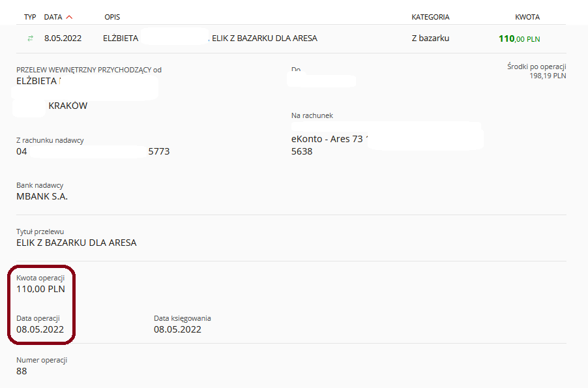Click the OPIS column header
588x388 pixels.
click(112, 17)
